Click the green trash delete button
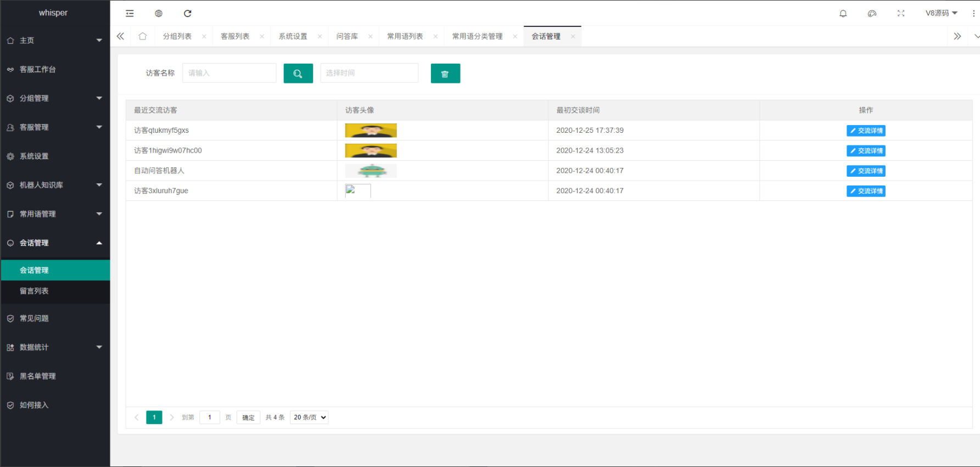The height and width of the screenshot is (467, 980). pos(445,74)
